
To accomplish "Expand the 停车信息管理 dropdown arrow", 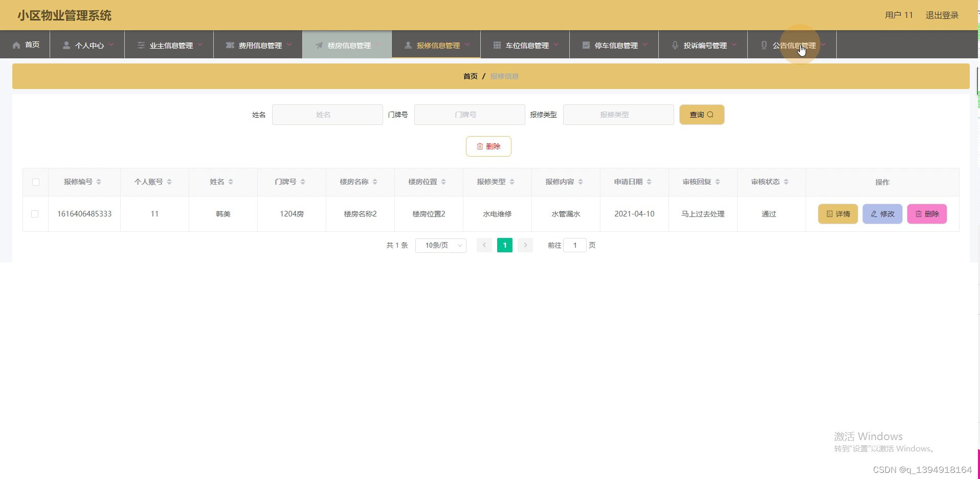I will (x=645, y=45).
